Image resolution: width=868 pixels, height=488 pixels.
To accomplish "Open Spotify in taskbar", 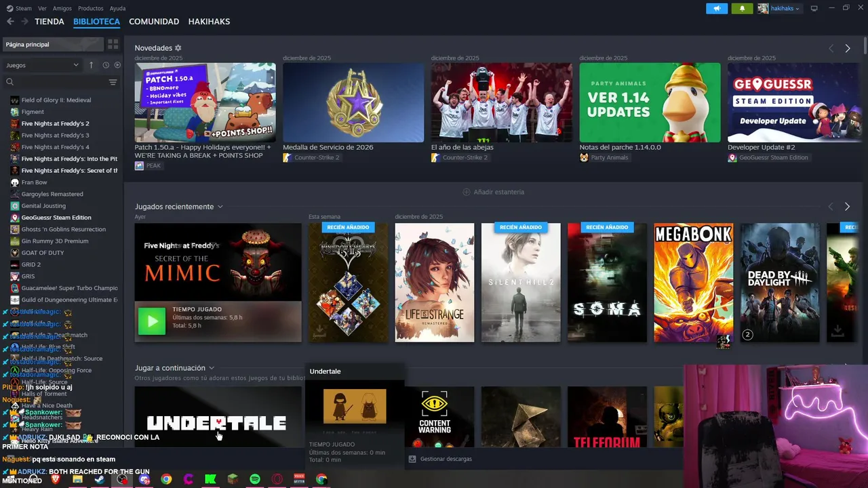I will click(255, 479).
